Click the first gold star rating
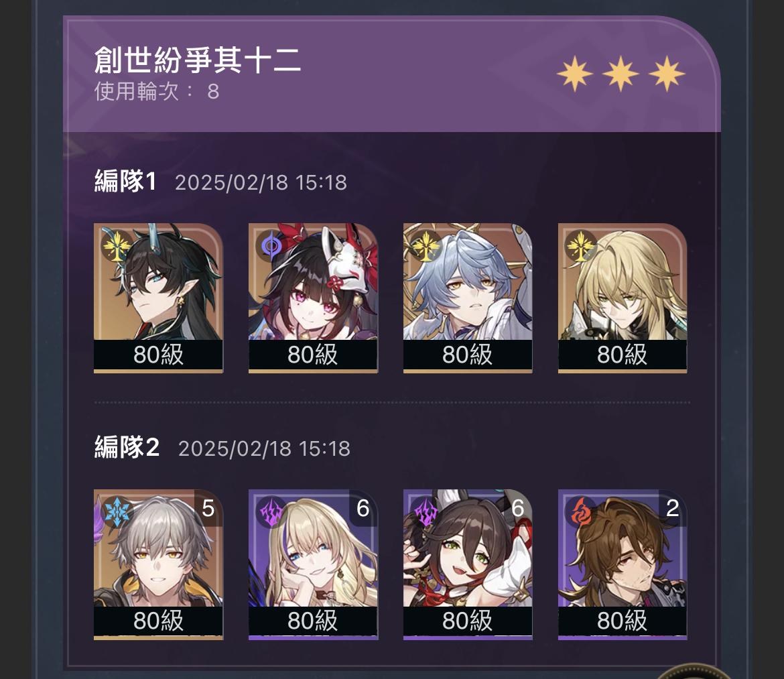 (575, 74)
